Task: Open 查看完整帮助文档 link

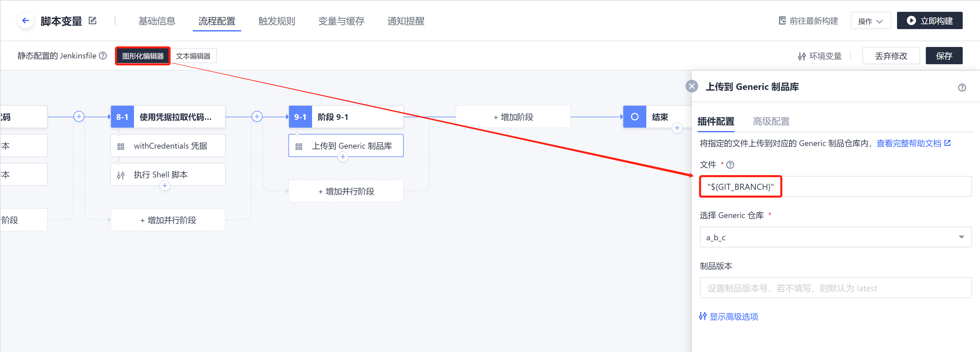Action: point(913,143)
